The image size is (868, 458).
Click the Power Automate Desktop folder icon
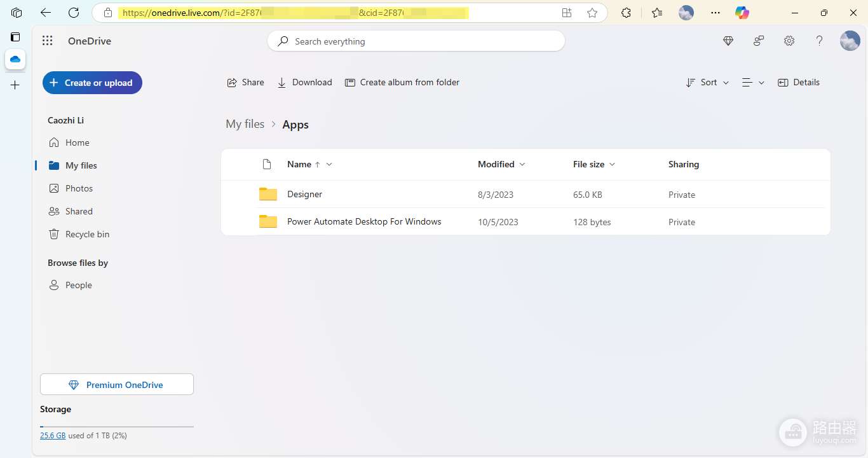tap(268, 221)
